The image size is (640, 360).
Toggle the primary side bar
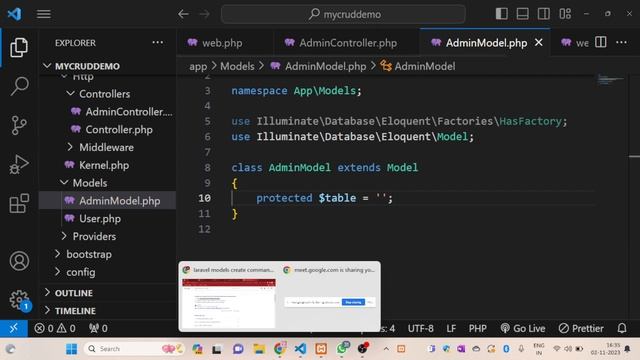point(502,14)
